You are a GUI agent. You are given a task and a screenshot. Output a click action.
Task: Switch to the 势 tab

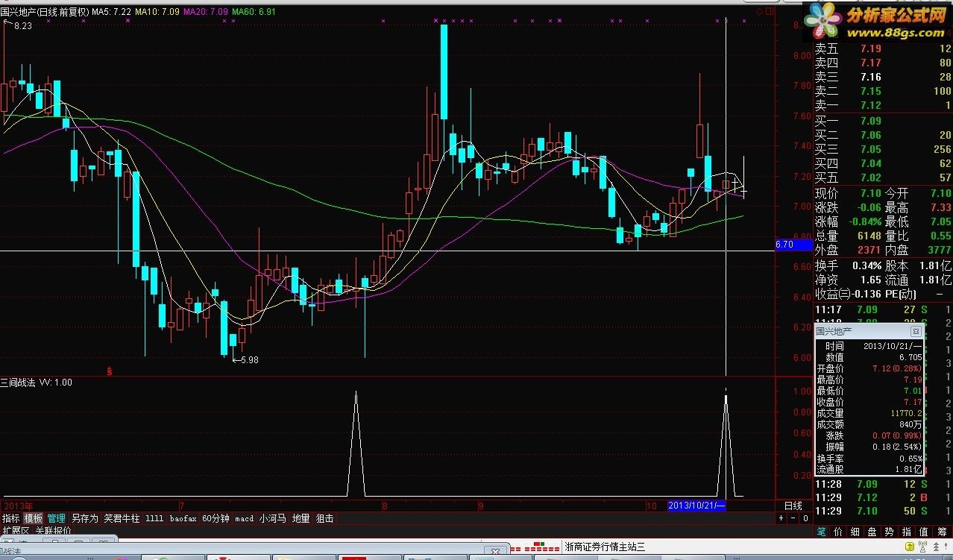pos(890,532)
